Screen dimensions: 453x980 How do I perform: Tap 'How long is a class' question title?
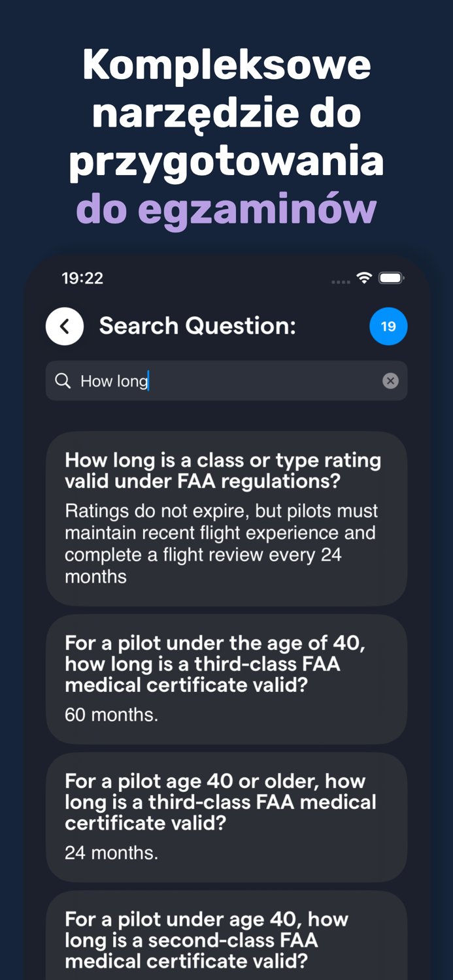click(222, 470)
